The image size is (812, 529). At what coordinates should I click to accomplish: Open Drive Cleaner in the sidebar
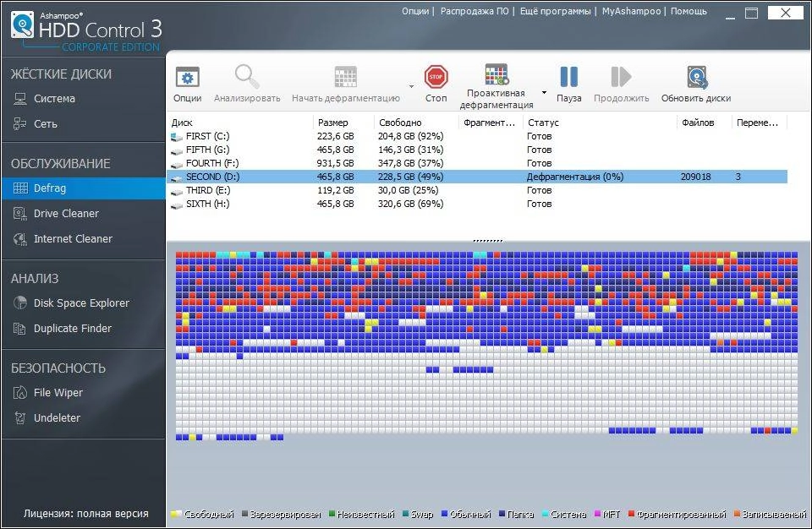pos(83,213)
